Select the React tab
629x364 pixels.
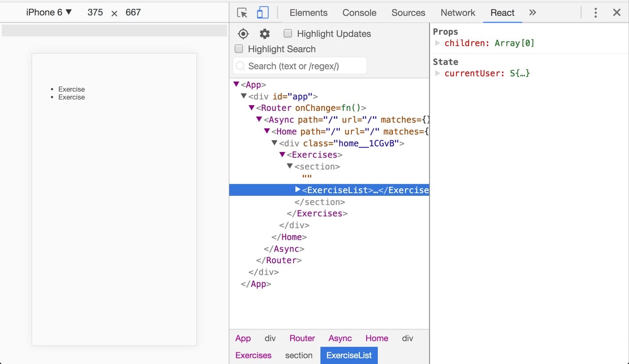click(502, 13)
